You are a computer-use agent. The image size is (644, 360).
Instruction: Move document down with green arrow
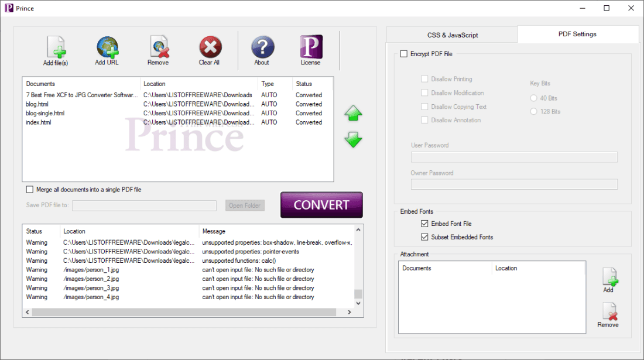click(353, 139)
